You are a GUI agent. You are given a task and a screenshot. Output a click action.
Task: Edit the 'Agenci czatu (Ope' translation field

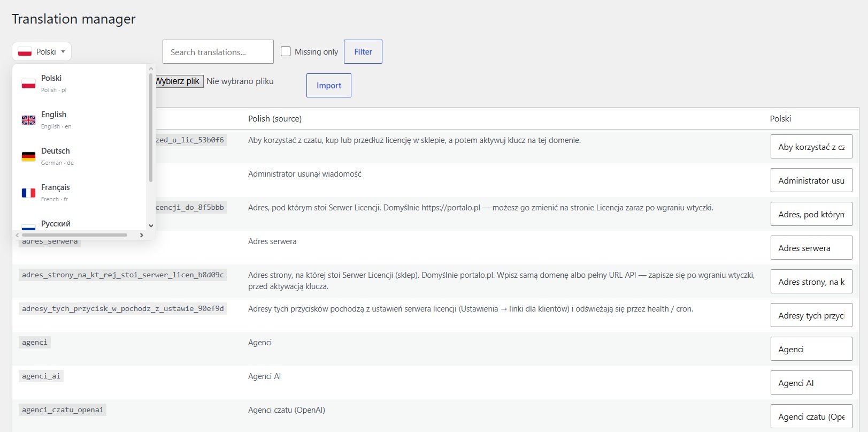click(811, 416)
